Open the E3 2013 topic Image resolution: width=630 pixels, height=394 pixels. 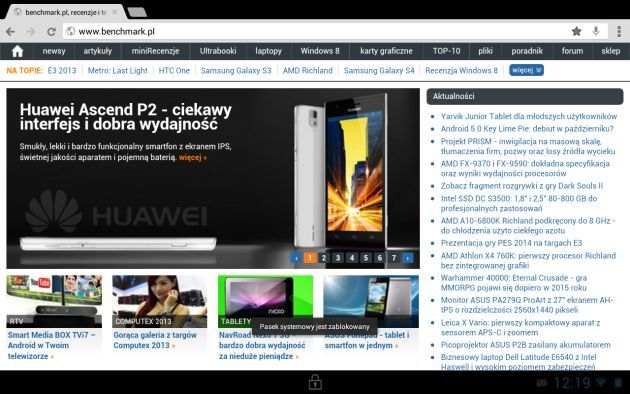tap(62, 70)
